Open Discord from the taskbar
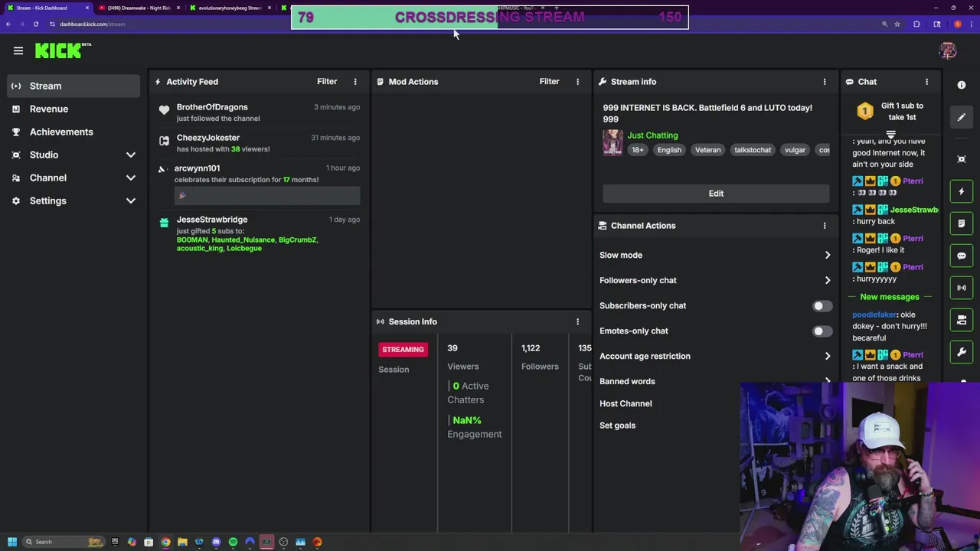 [x=216, y=542]
